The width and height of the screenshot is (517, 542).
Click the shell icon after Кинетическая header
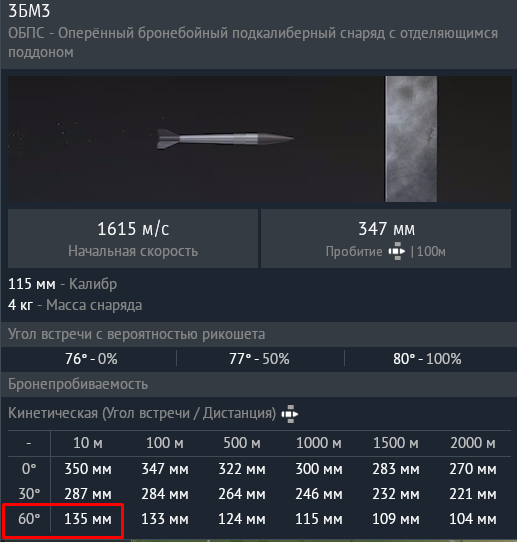[x=290, y=414]
